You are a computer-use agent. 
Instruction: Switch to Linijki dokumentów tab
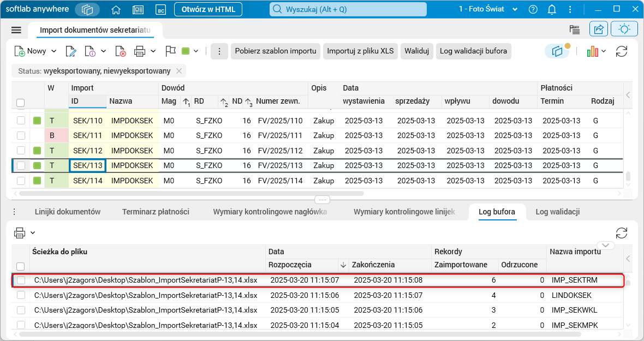pos(67,212)
